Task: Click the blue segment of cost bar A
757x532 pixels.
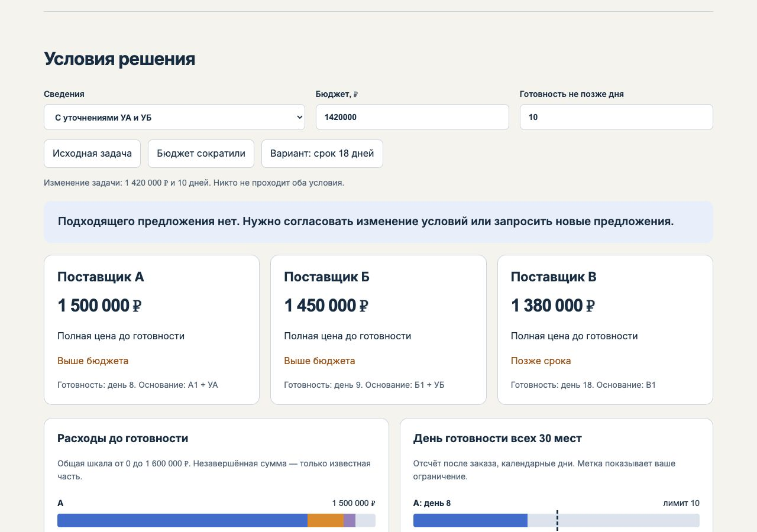Action: (x=182, y=520)
